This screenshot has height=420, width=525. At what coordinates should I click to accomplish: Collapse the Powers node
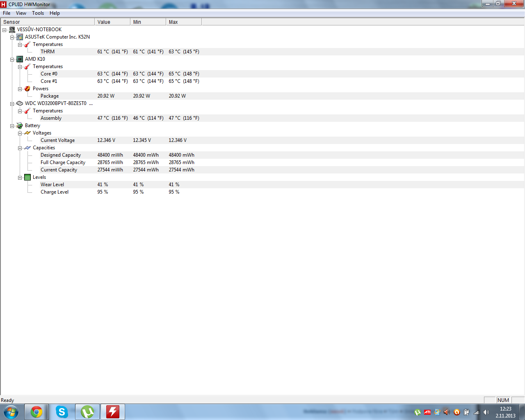(x=20, y=89)
